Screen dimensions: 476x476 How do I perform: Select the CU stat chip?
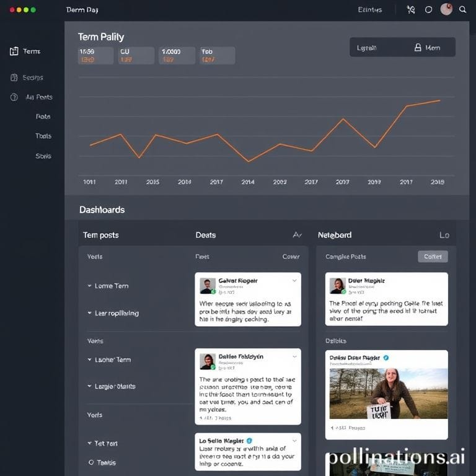tap(136, 55)
